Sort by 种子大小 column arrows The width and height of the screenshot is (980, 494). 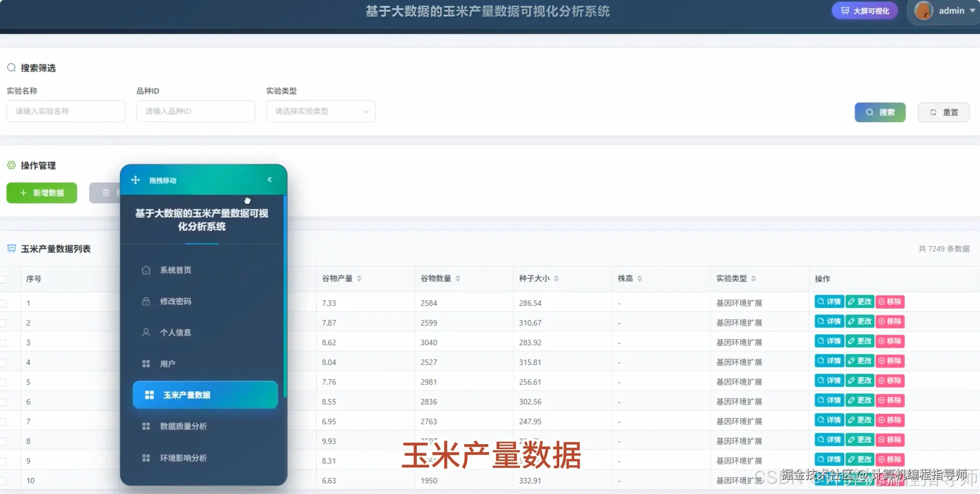click(x=556, y=279)
